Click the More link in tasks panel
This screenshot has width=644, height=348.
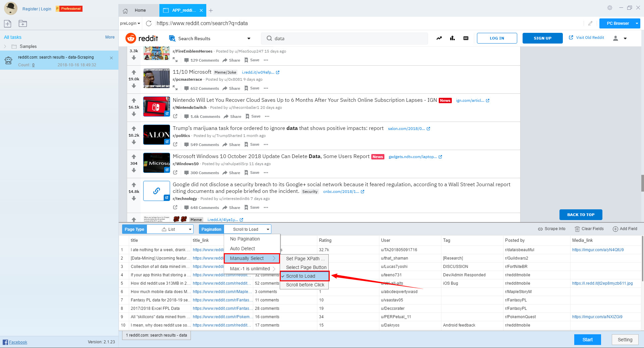pyautogui.click(x=110, y=37)
